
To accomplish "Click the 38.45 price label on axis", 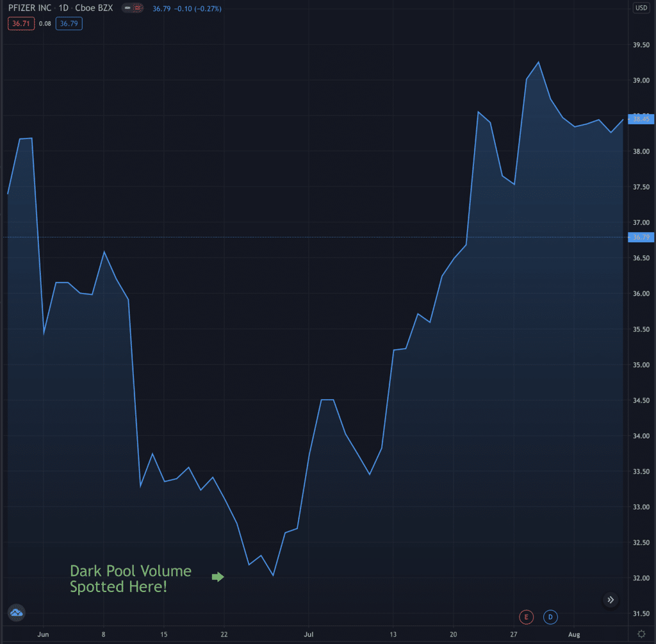I will [x=641, y=119].
